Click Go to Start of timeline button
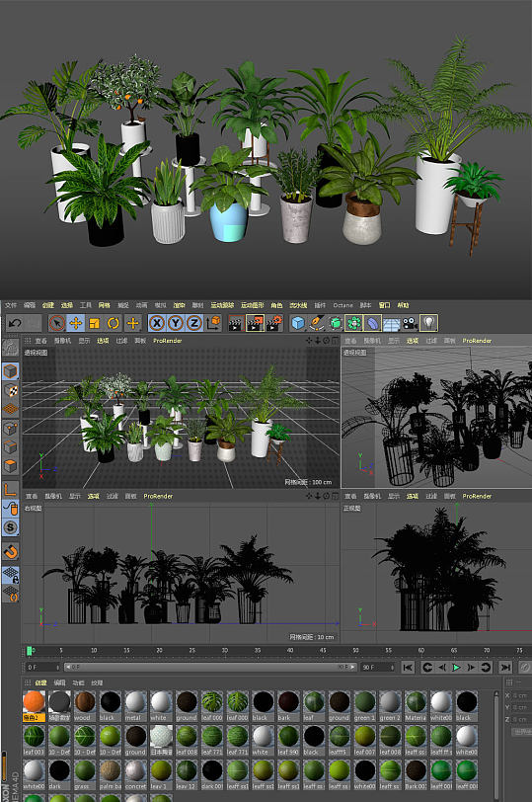The image size is (532, 802). click(x=408, y=667)
